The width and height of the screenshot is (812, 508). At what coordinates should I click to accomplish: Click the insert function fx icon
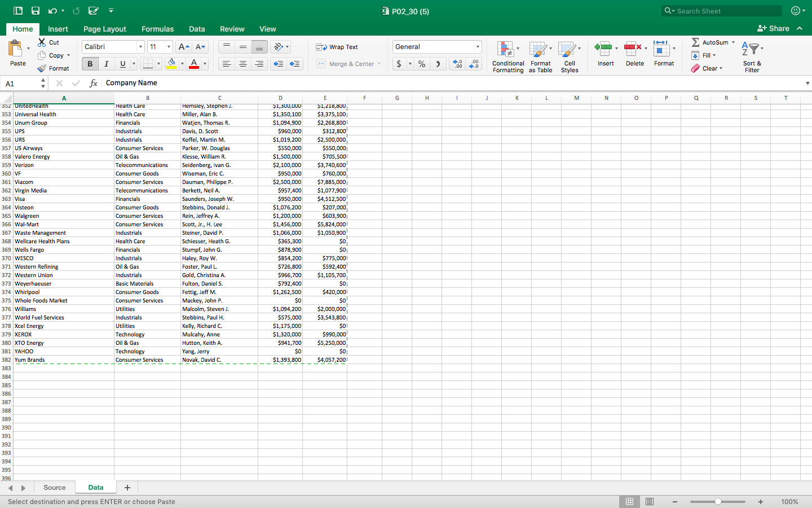pyautogui.click(x=94, y=83)
